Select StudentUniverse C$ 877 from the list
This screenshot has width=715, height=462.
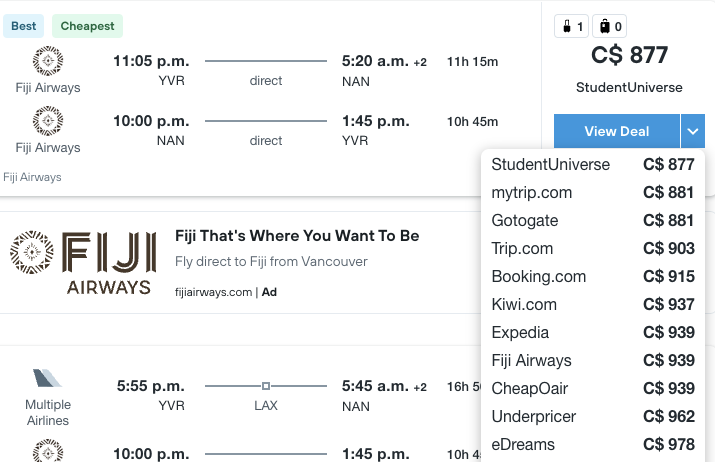click(593, 165)
